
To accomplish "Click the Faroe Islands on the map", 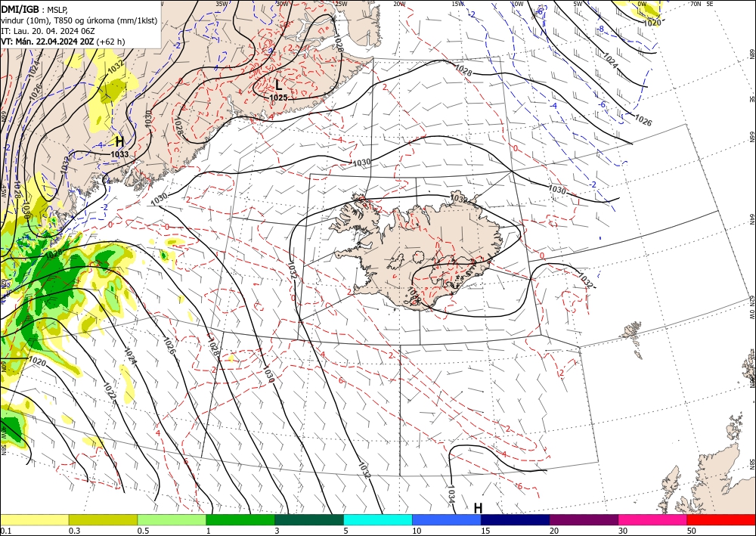I will (x=633, y=337).
